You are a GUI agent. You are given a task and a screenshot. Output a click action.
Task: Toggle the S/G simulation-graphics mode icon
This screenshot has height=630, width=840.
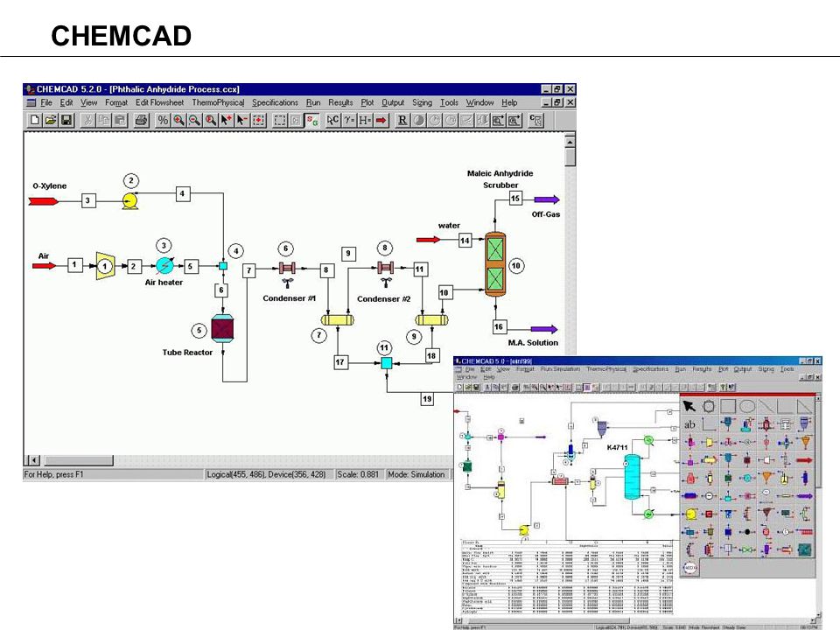311,120
